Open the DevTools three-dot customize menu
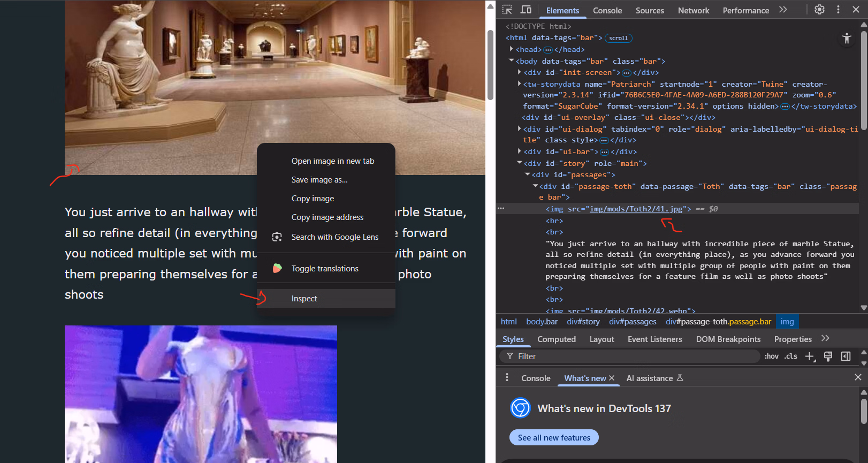Screen dimensions: 868x463 coord(838,10)
